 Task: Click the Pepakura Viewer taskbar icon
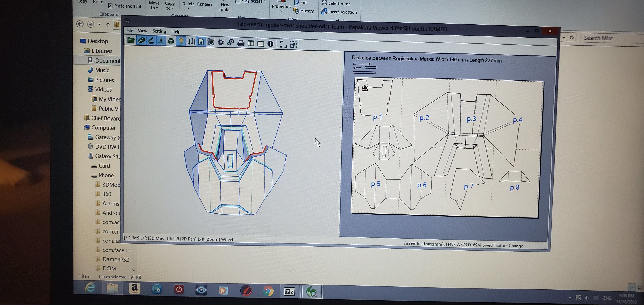click(x=311, y=292)
